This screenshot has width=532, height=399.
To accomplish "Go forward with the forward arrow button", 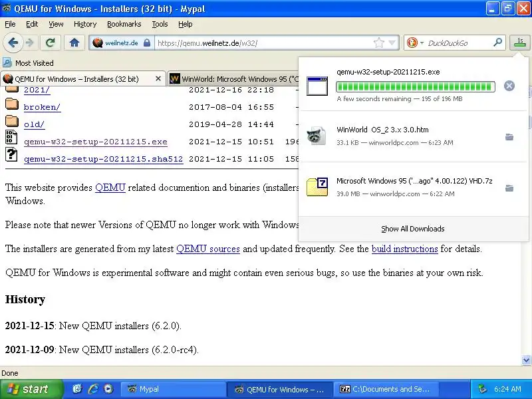I will tap(30, 43).
